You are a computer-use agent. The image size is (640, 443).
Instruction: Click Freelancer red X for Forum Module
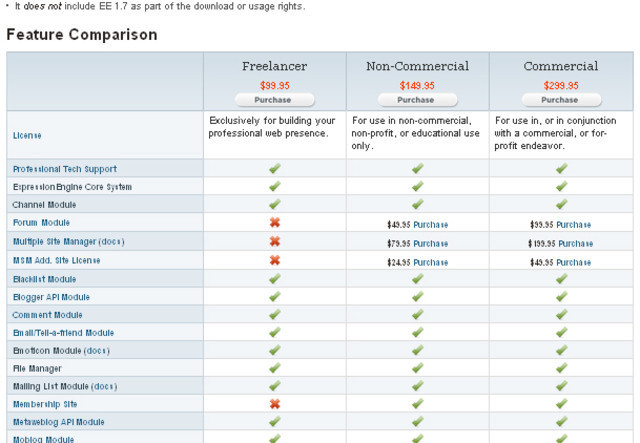(x=275, y=223)
